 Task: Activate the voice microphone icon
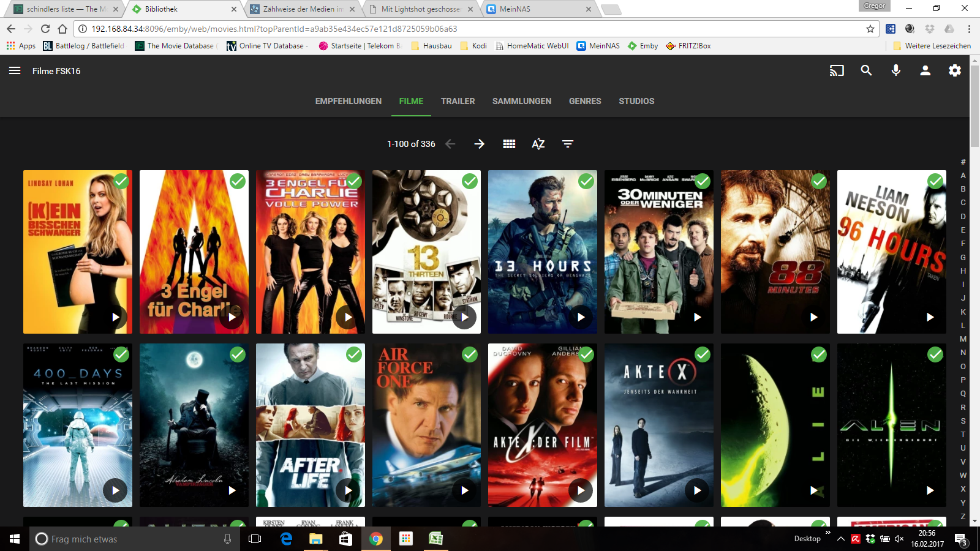tap(895, 71)
